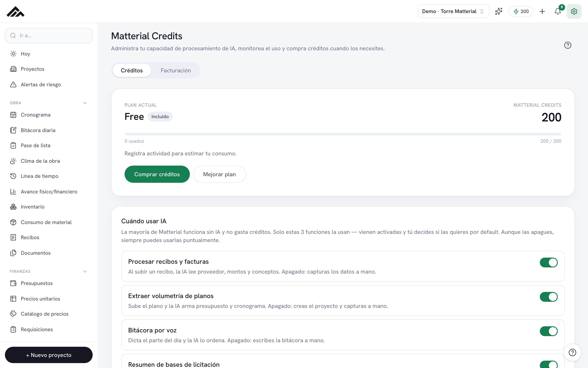Open the notifications bell icon
Image resolution: width=588 pixels, height=368 pixels.
click(558, 11)
